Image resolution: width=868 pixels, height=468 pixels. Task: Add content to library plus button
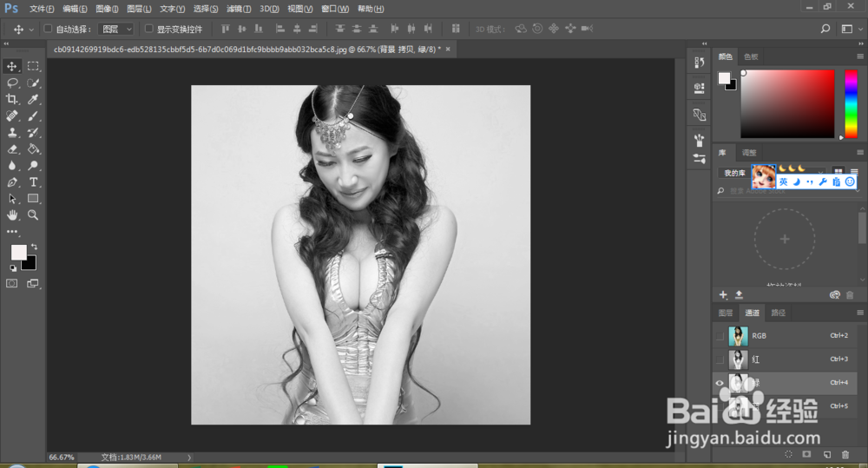pyautogui.click(x=723, y=294)
